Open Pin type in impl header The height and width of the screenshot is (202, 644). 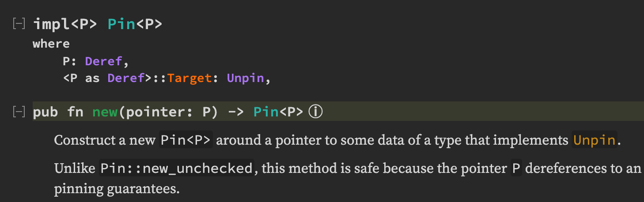121,24
